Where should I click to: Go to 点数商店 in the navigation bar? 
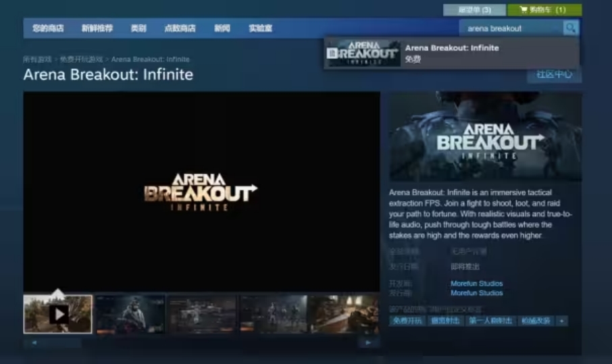tap(180, 28)
